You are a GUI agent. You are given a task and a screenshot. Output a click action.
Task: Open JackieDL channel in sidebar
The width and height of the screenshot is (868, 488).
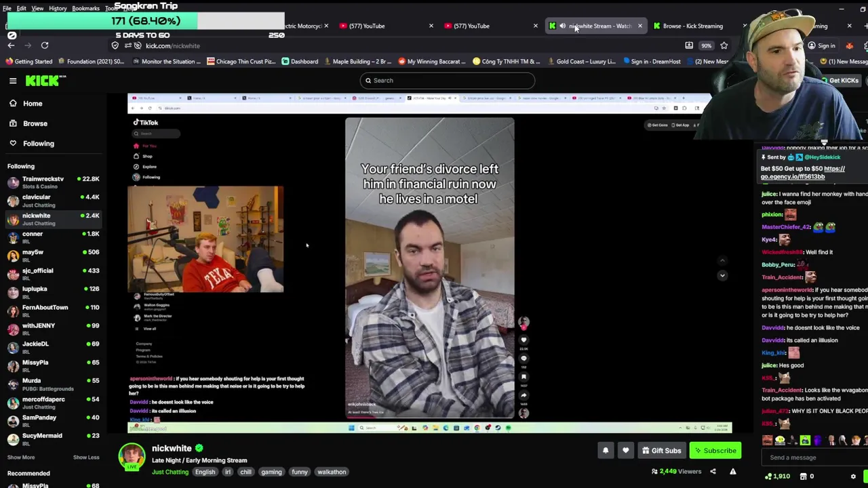click(53, 347)
